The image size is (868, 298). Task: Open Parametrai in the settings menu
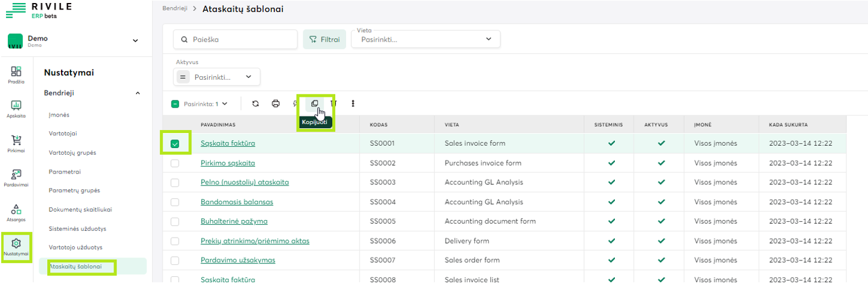coord(65,172)
